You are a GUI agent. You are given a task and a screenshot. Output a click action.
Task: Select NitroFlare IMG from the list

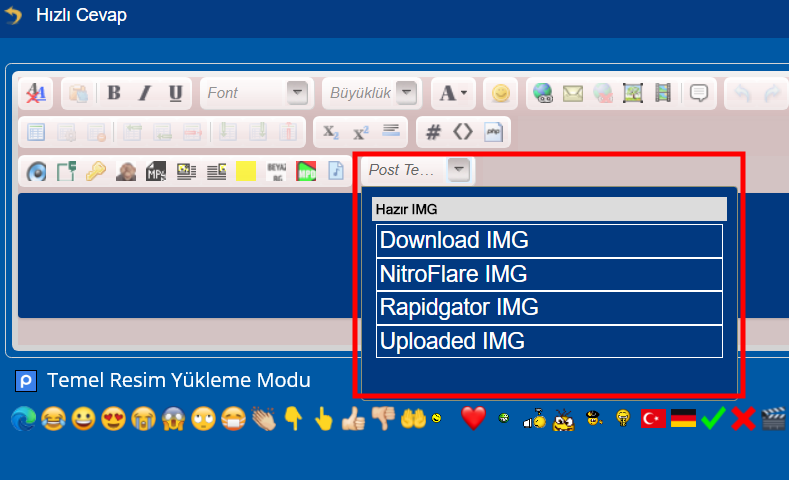click(x=549, y=274)
